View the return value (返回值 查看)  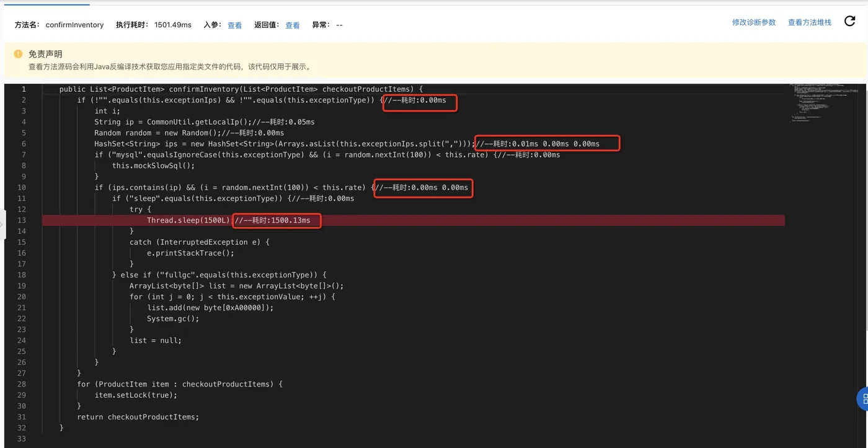292,25
